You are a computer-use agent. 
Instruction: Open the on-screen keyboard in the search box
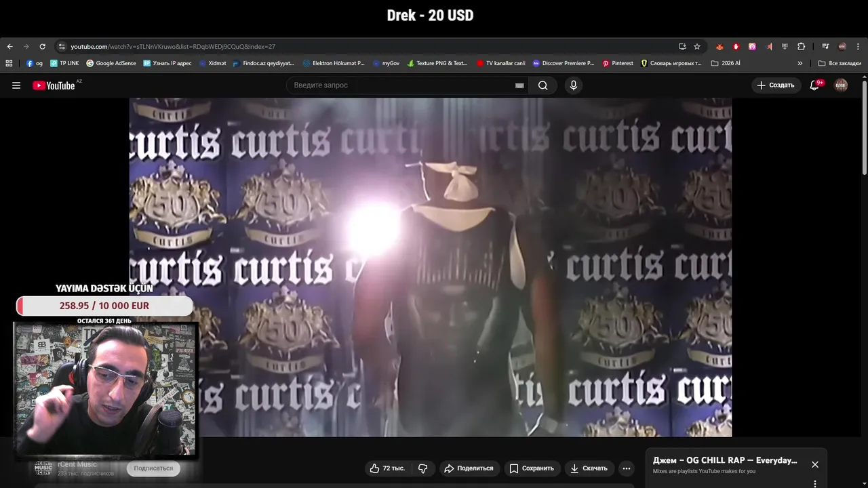(x=519, y=85)
